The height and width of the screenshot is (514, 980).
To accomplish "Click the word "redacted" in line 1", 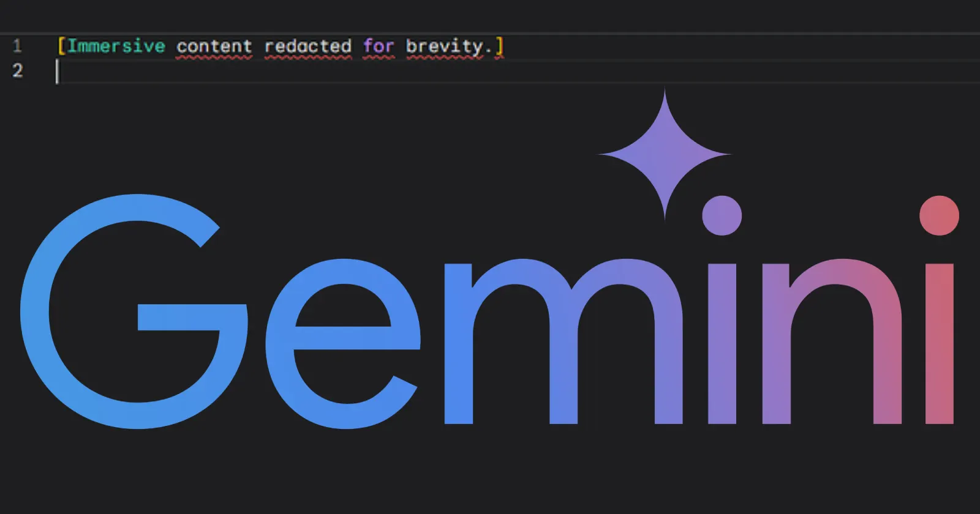I will tap(308, 47).
